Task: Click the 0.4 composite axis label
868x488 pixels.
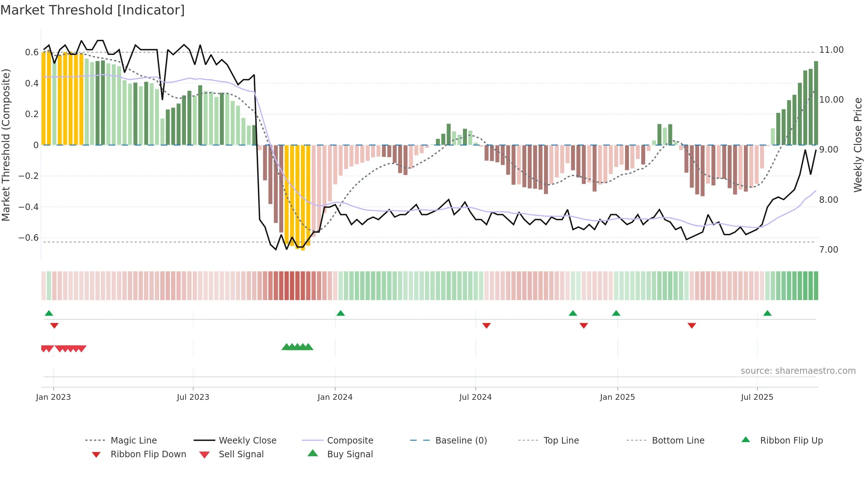Action: [32, 84]
